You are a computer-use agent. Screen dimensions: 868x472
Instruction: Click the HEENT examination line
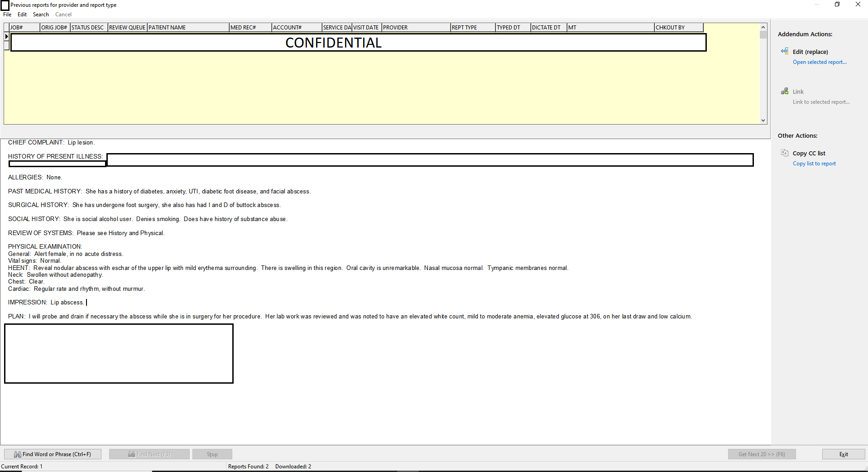288,268
